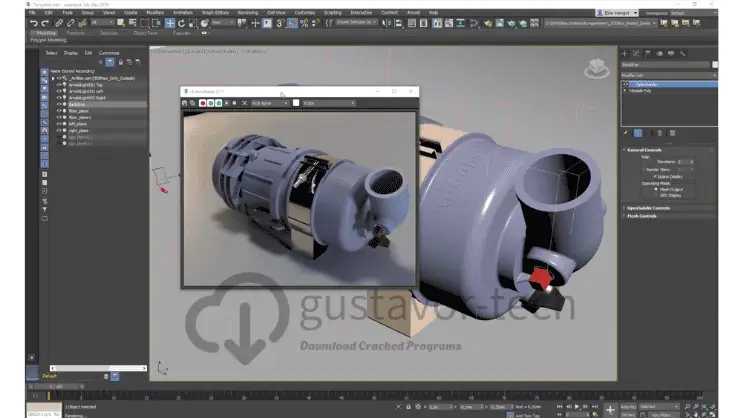Click the lock icon in scene explorer toolbar
Screen dimensions: 743x418
(x=121, y=62)
